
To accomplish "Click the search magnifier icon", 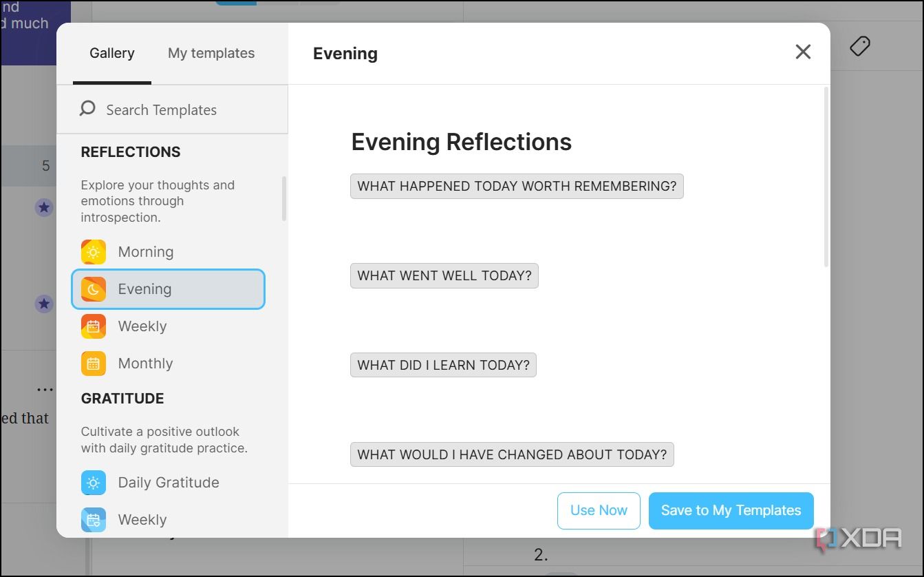I will [87, 109].
